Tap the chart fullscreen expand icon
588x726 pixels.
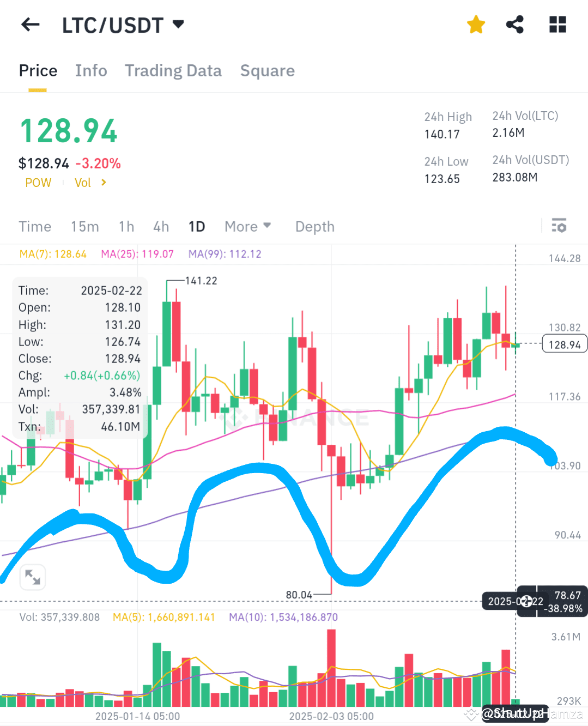pyautogui.click(x=33, y=577)
